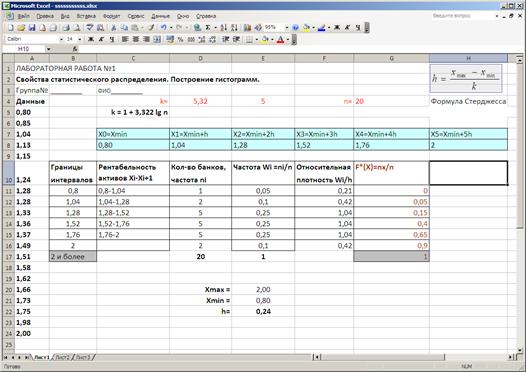The image size is (526, 372).
Task: Click the Open file folder icon
Action: (x=21, y=28)
